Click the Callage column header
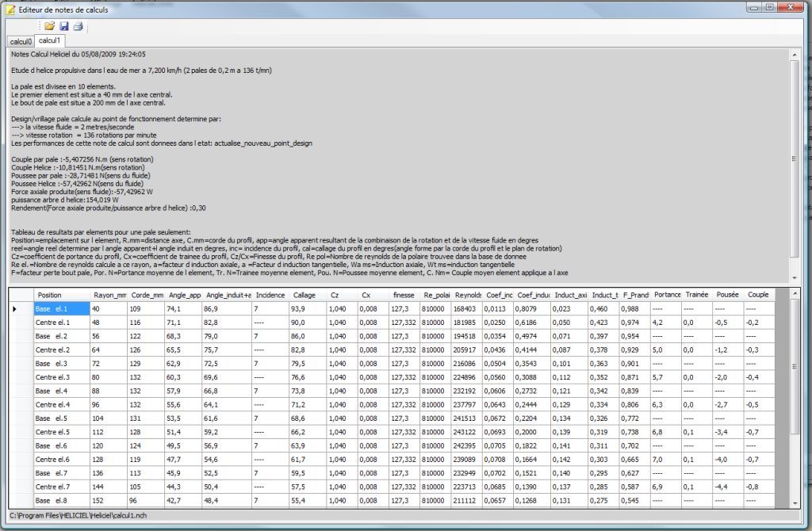The height and width of the screenshot is (531, 812). click(x=308, y=295)
